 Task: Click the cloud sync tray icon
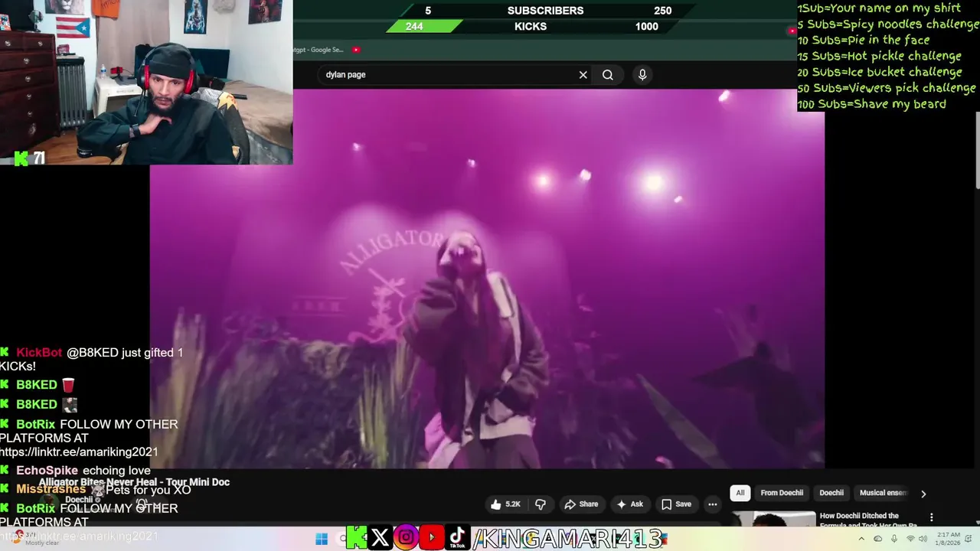coord(878,540)
